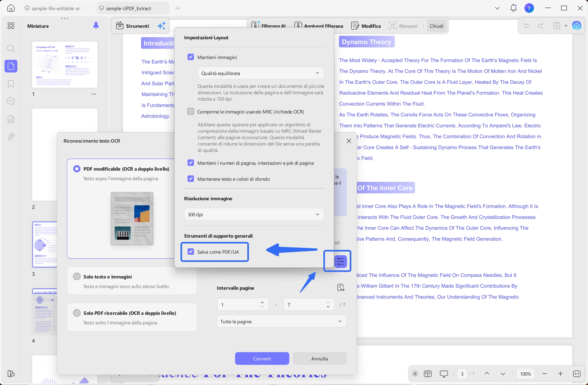Click the Annulla button
The width and height of the screenshot is (588, 385).
320,359
